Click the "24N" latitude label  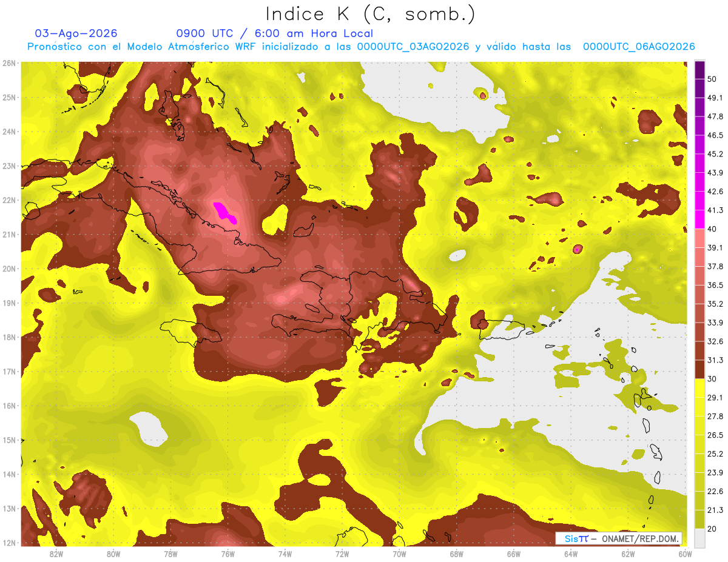coord(9,132)
